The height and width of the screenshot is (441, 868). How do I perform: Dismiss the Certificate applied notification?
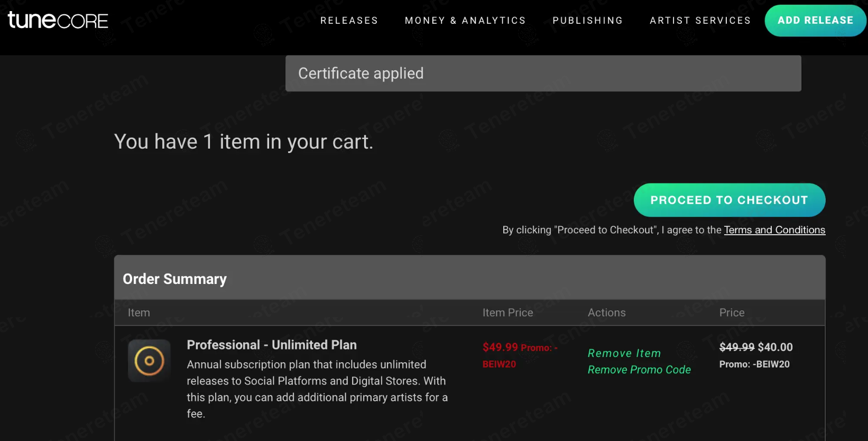coord(543,73)
